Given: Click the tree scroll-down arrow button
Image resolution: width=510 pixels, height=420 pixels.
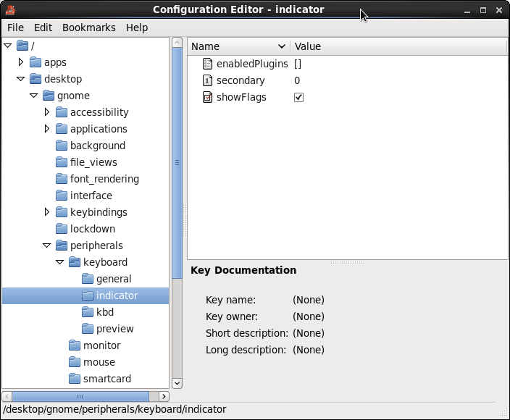Looking at the screenshot, I should 177,383.
